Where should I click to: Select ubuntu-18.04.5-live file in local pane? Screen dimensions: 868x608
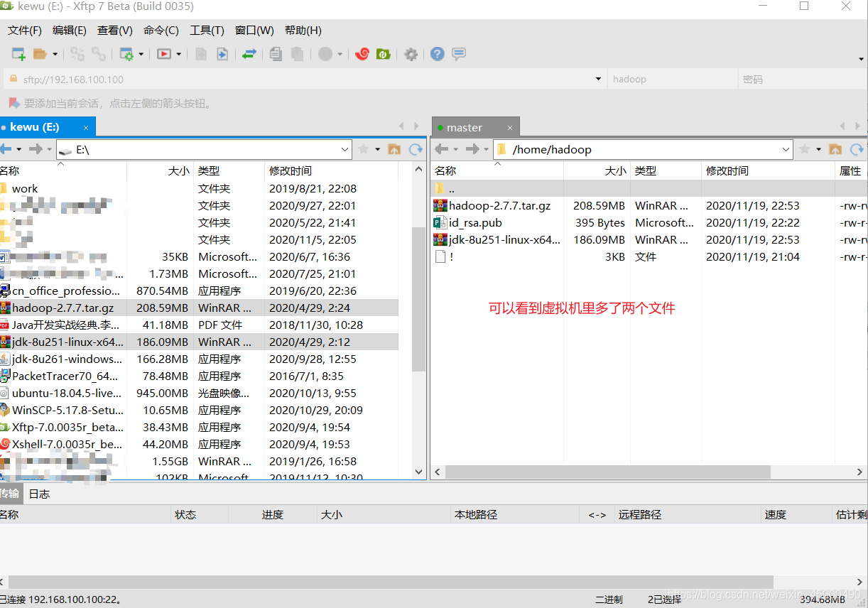[199, 393]
